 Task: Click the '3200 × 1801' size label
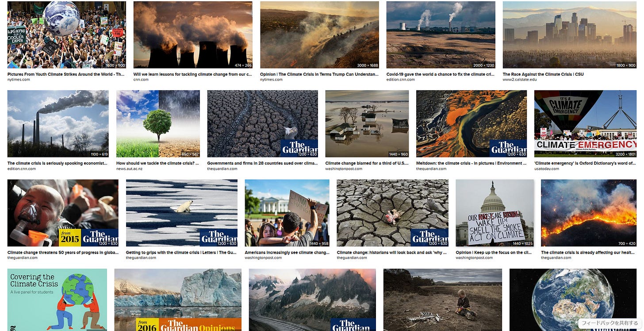pyautogui.click(x=625, y=154)
